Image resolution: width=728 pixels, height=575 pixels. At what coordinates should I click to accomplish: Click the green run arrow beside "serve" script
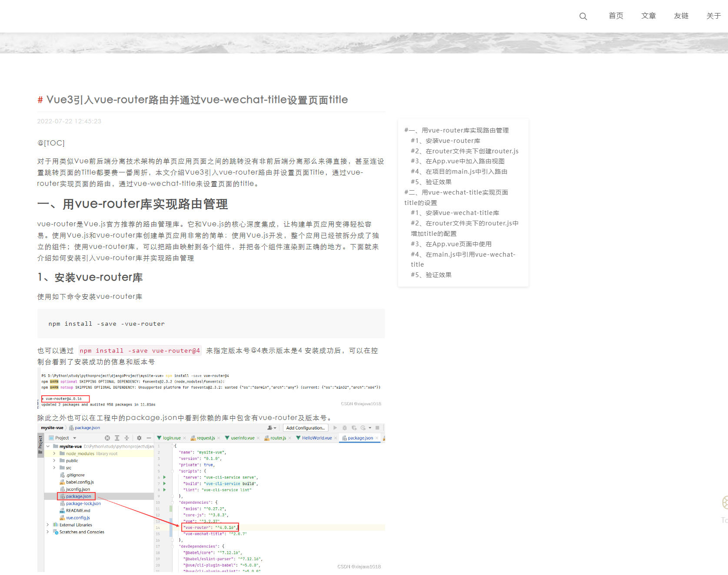click(x=164, y=477)
